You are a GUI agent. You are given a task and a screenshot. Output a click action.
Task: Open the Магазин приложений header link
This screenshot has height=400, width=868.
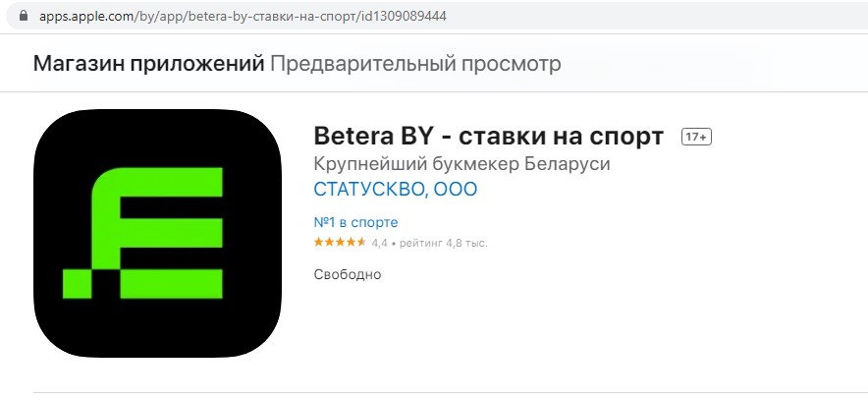[149, 64]
